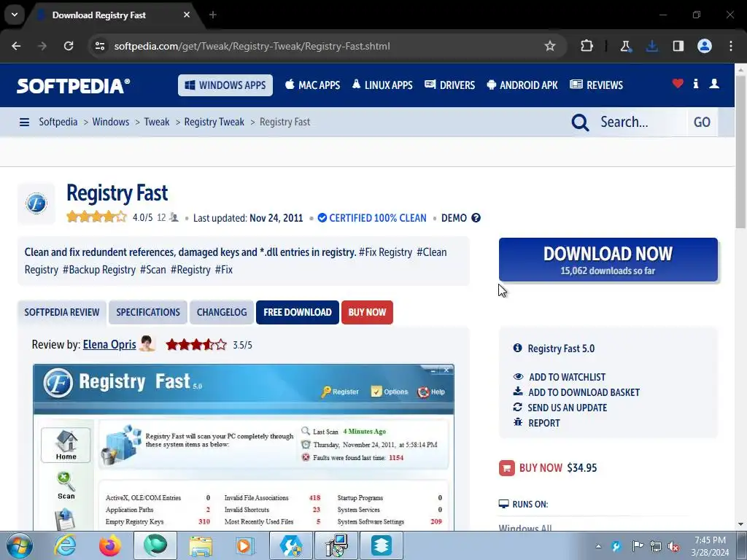Image resolution: width=747 pixels, height=560 pixels.
Task: Click the Buy Now $34.95 cart link
Action: tap(548, 467)
